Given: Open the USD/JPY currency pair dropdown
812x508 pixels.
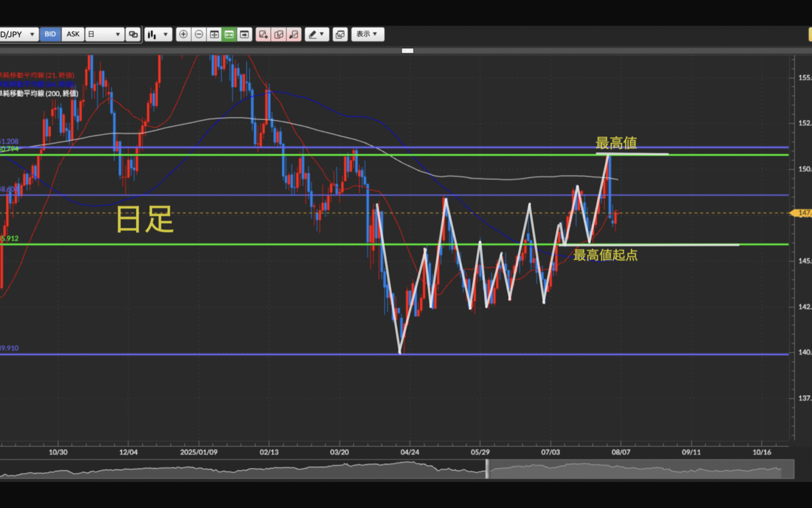Looking at the screenshot, I should point(18,34).
